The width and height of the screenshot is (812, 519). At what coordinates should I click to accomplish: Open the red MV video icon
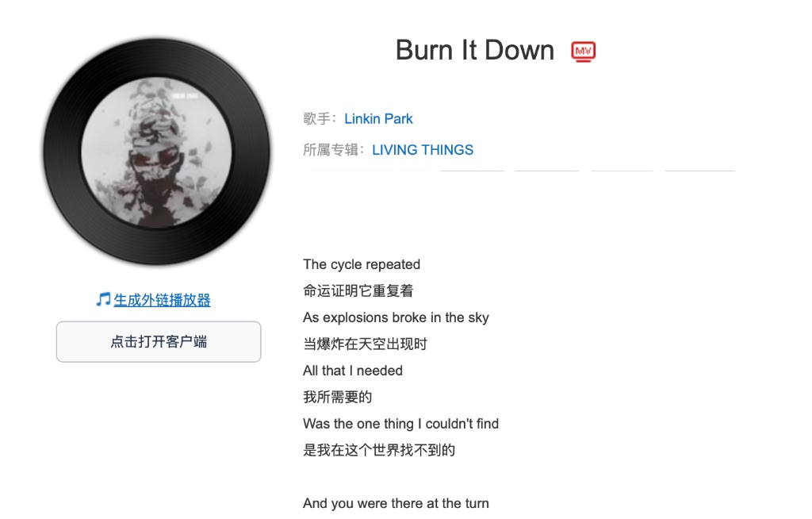583,52
